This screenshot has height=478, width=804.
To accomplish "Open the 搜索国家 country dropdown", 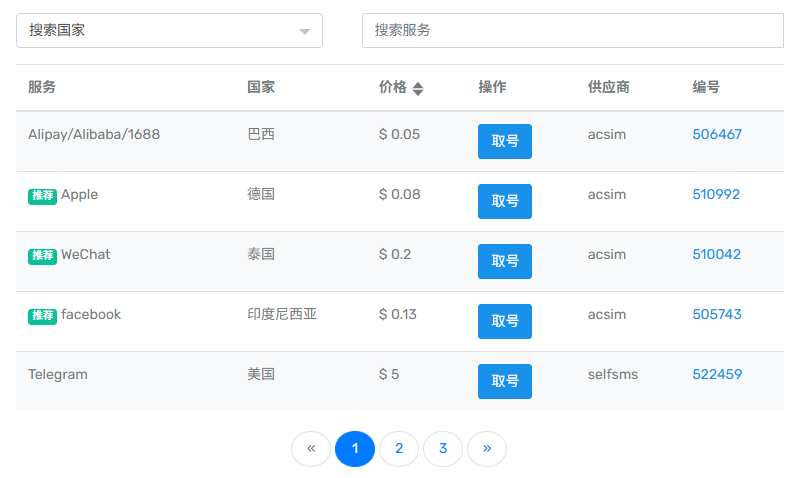I will point(169,30).
